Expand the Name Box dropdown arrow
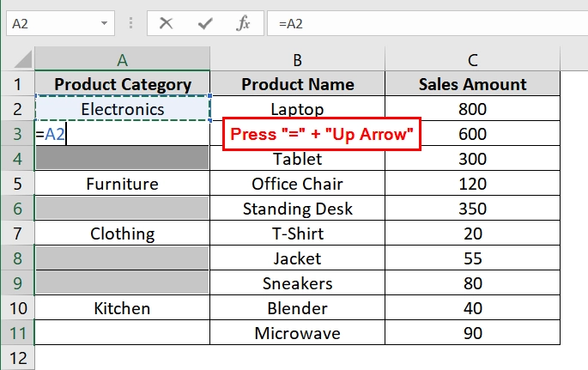Viewport: 588px width, 370px height. [104, 23]
